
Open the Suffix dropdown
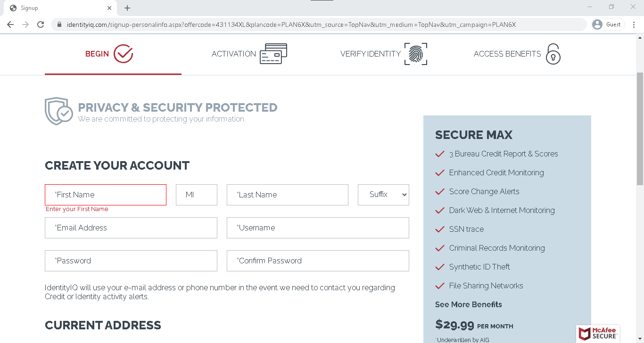[x=383, y=195]
